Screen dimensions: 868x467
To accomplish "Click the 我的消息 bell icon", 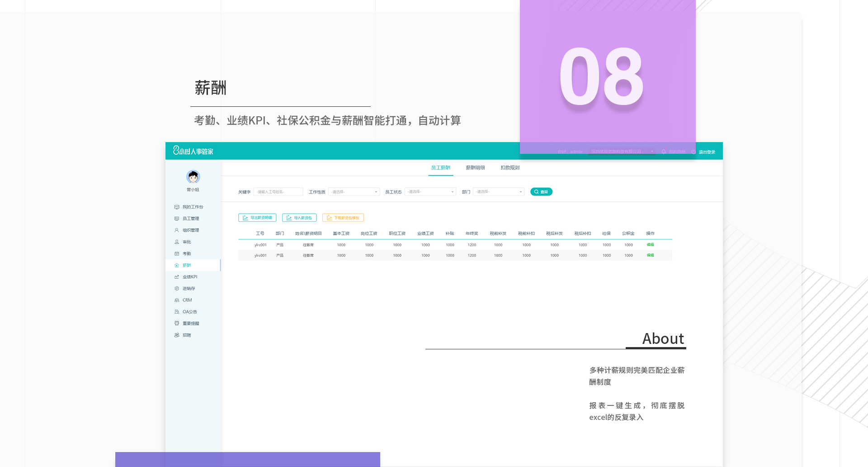I will tap(664, 152).
